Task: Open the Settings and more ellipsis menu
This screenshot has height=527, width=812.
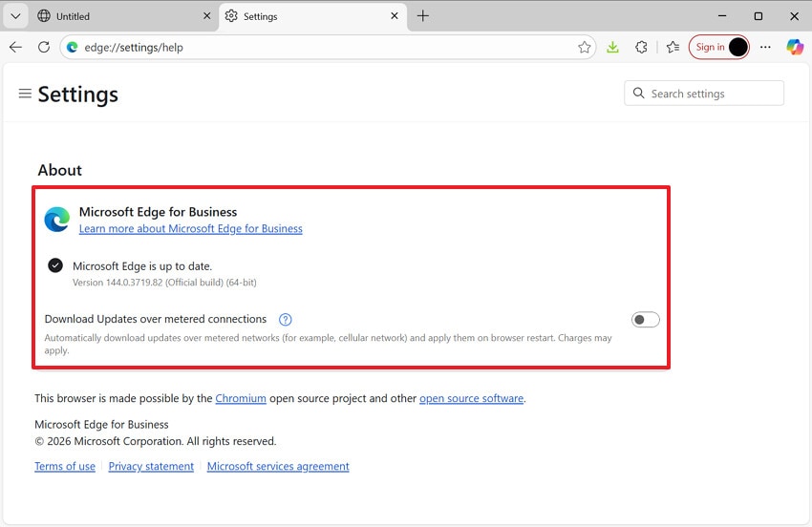Action: click(x=765, y=47)
